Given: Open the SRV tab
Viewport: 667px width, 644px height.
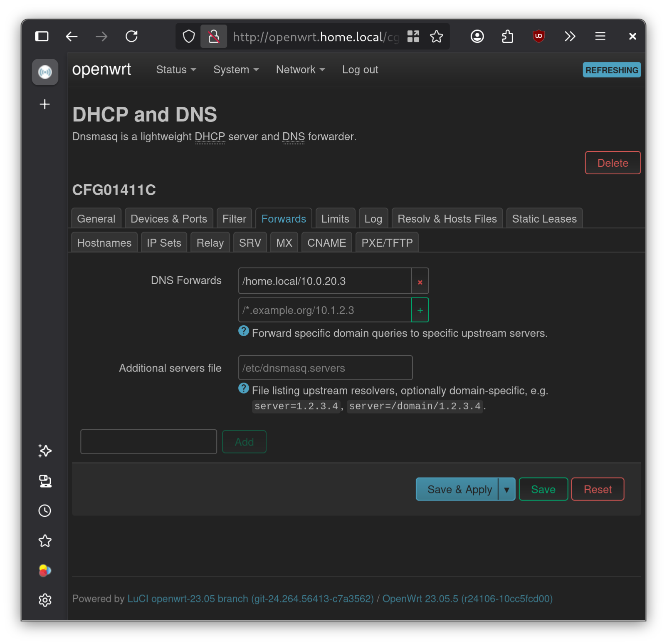Looking at the screenshot, I should 250,243.
